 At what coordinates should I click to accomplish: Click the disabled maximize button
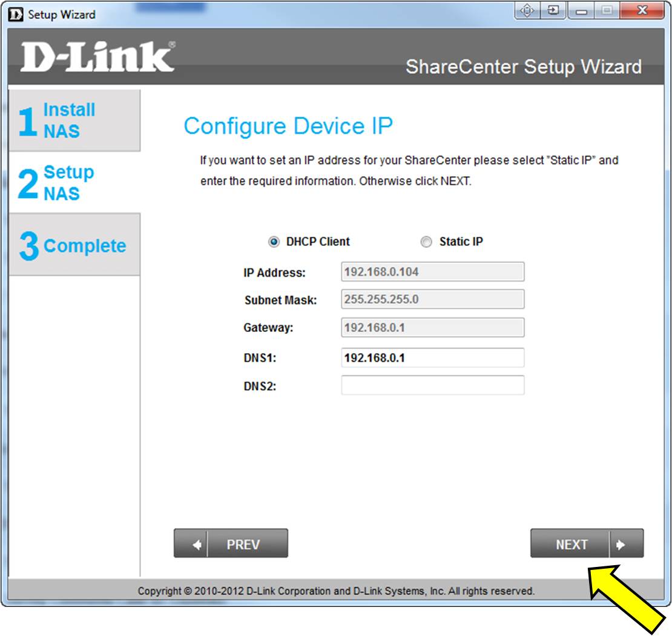[x=607, y=11]
